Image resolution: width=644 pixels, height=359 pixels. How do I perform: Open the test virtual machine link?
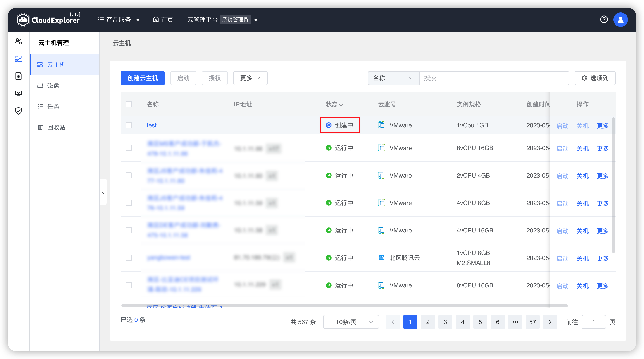152,125
